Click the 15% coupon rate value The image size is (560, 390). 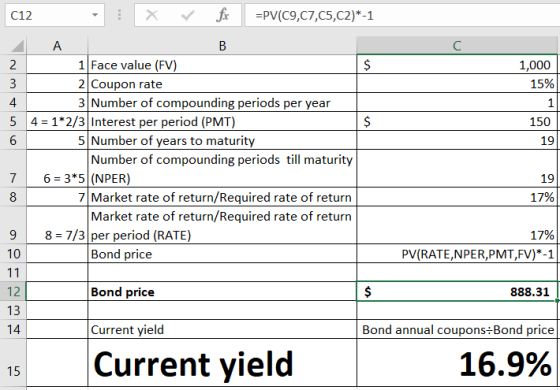[457, 84]
